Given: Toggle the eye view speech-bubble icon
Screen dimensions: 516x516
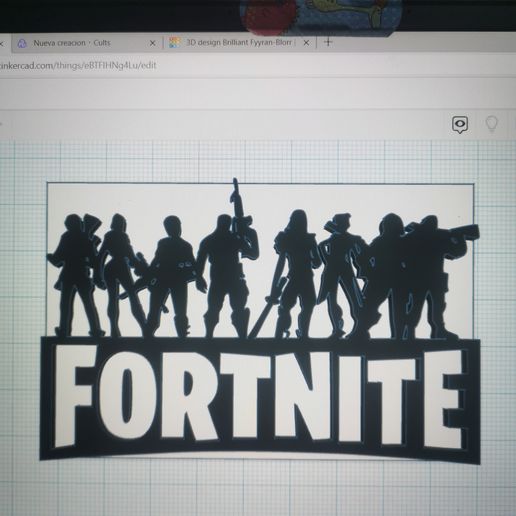Looking at the screenshot, I should point(460,124).
